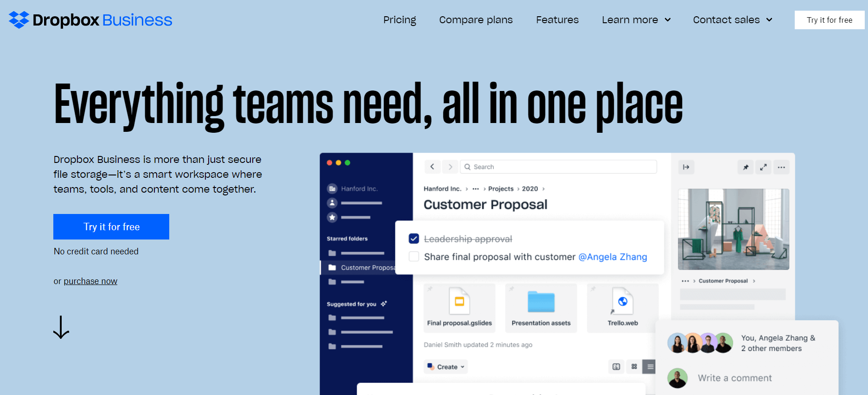Viewport: 868px width, 395px height.
Task: Click the breadcrumb ellipsis after Hanford Inc.
Action: pyautogui.click(x=475, y=189)
